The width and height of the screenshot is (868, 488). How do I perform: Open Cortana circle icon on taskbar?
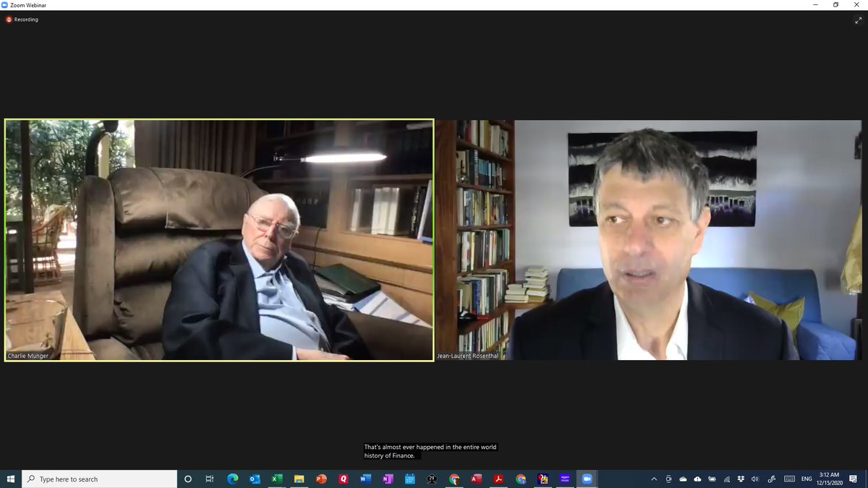pos(188,479)
